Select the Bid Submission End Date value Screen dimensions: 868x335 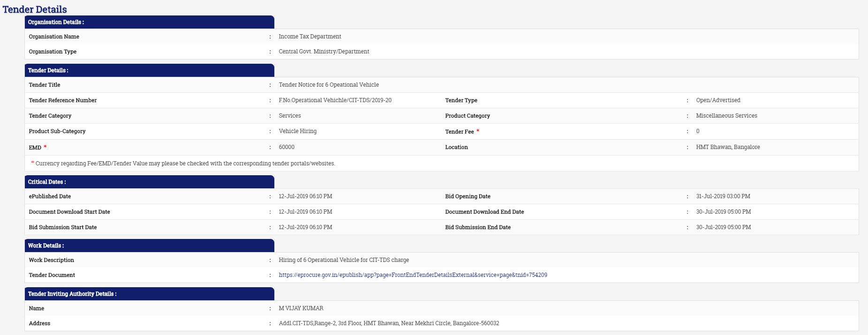point(723,227)
